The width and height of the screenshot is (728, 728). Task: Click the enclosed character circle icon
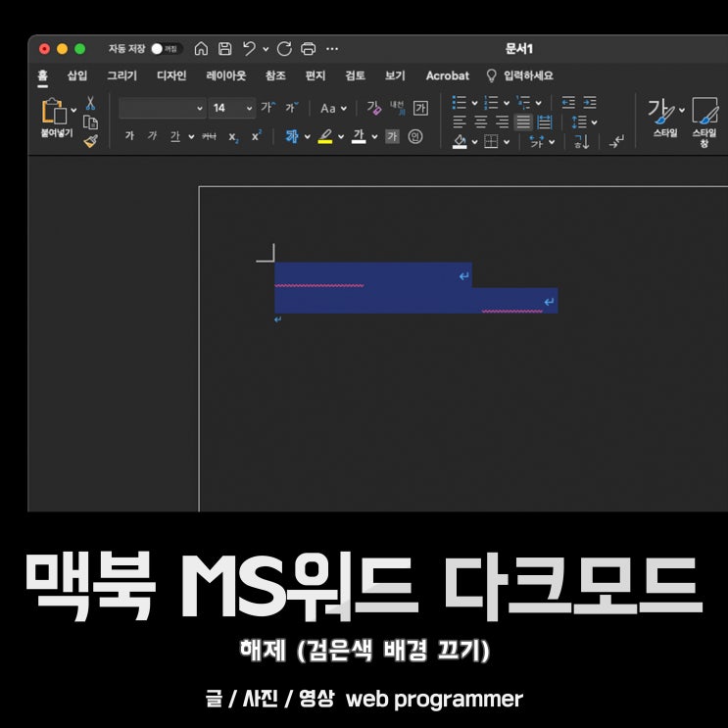(415, 136)
